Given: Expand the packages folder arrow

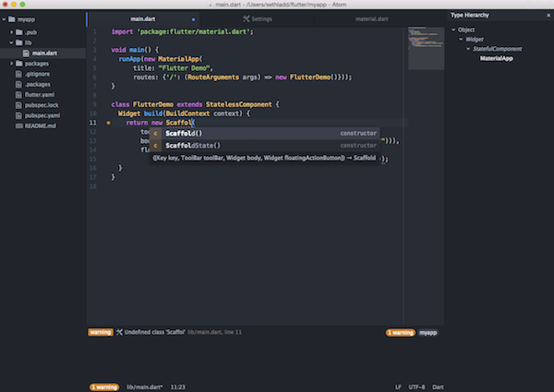Looking at the screenshot, I should pos(11,64).
